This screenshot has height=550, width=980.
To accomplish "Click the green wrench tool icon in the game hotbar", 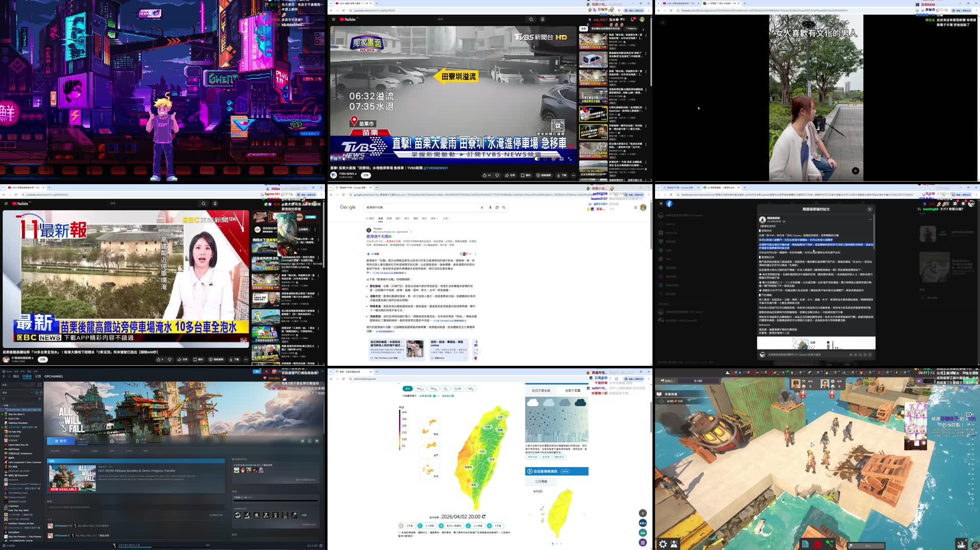I will click(x=830, y=544).
